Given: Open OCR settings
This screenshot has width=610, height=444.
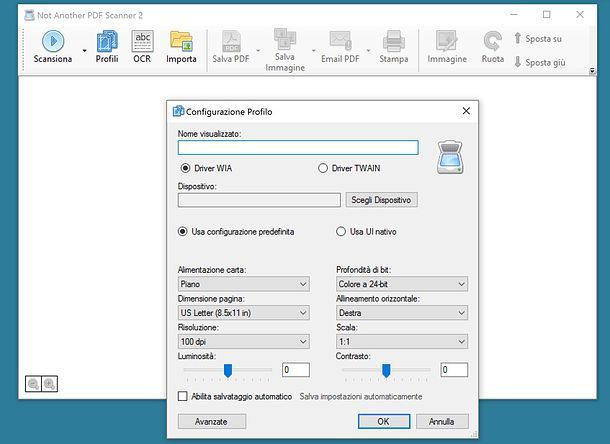Looking at the screenshot, I should (x=142, y=47).
